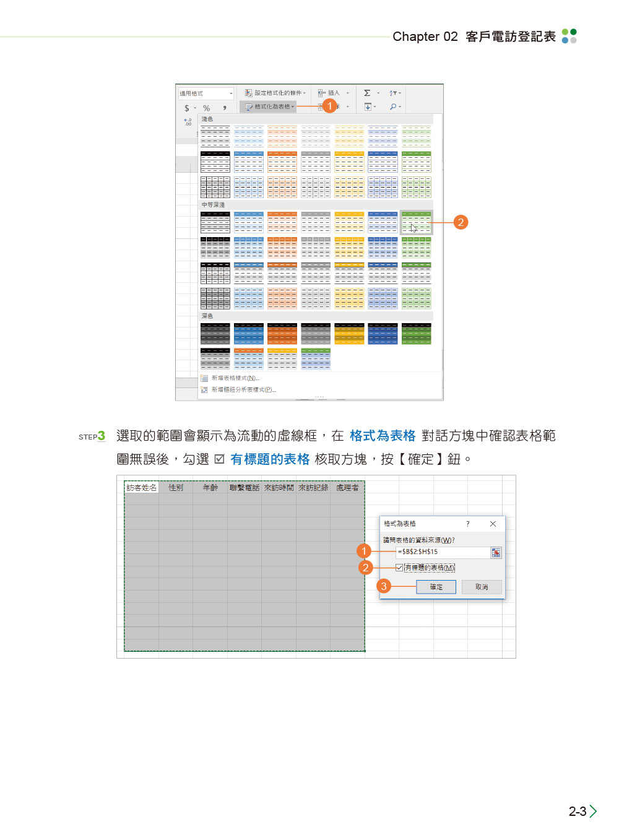Select the dark orange table style thumbnail
Viewport: 619px width, 840px height.
[282, 334]
